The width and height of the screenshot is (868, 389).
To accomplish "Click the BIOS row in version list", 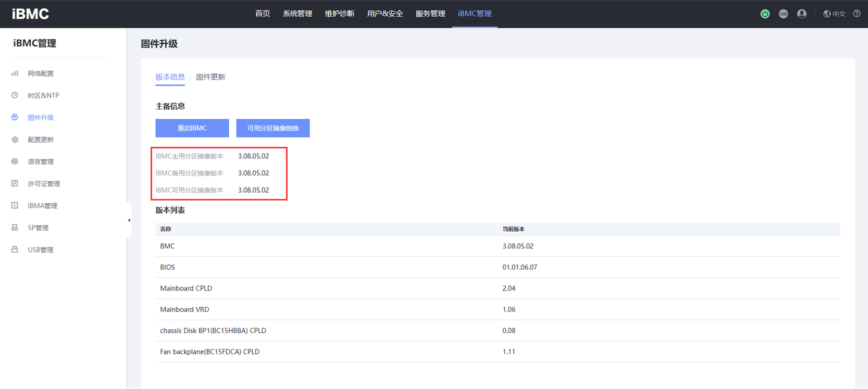I will pyautogui.click(x=168, y=267).
